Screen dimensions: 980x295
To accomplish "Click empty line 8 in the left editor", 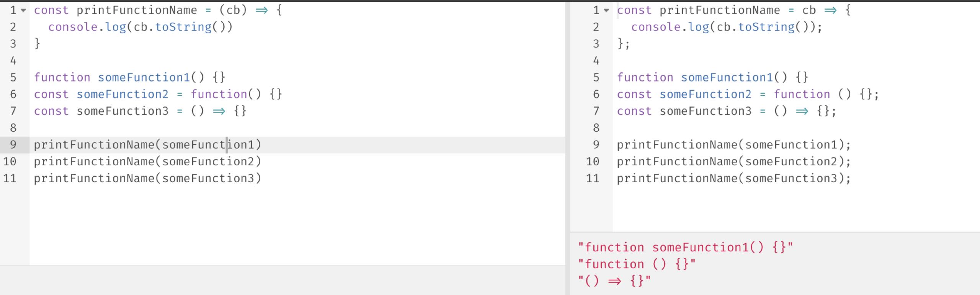I will (297, 128).
